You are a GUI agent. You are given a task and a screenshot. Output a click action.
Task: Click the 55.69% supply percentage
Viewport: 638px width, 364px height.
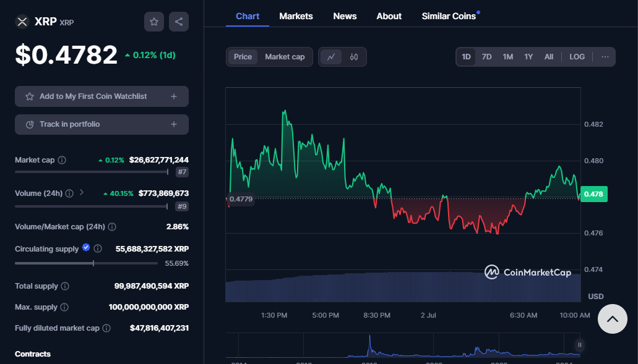[176, 263]
